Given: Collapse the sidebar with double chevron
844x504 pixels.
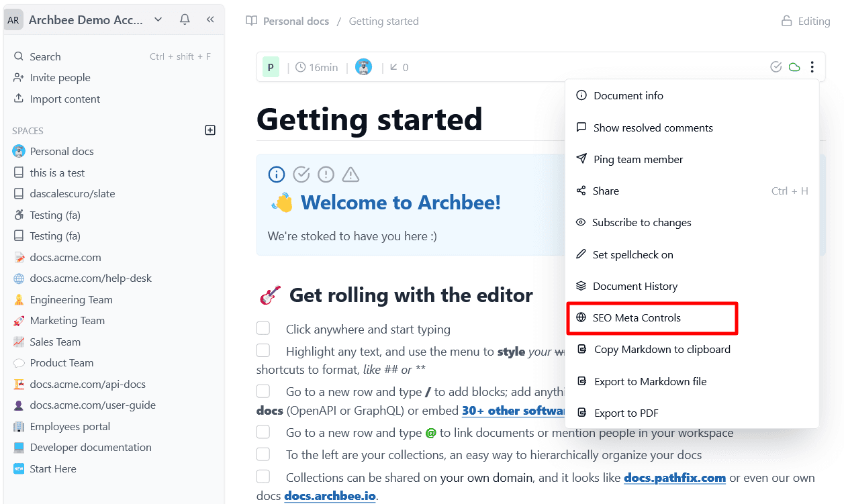Looking at the screenshot, I should coord(210,19).
